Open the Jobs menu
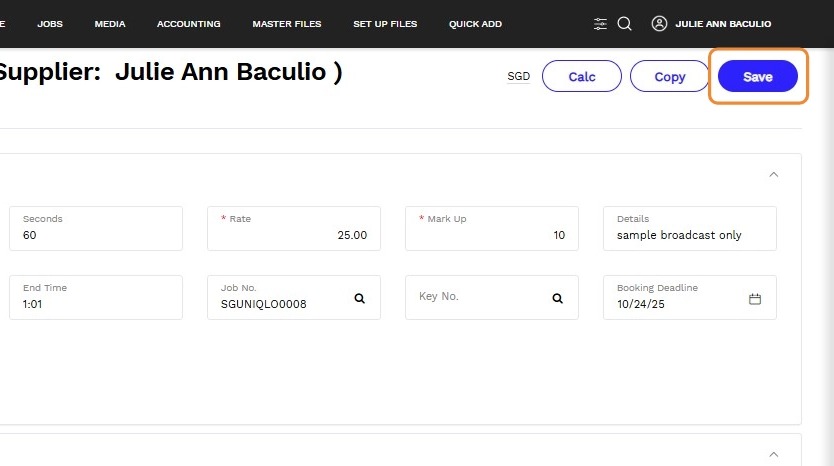834x466 pixels. pos(50,24)
